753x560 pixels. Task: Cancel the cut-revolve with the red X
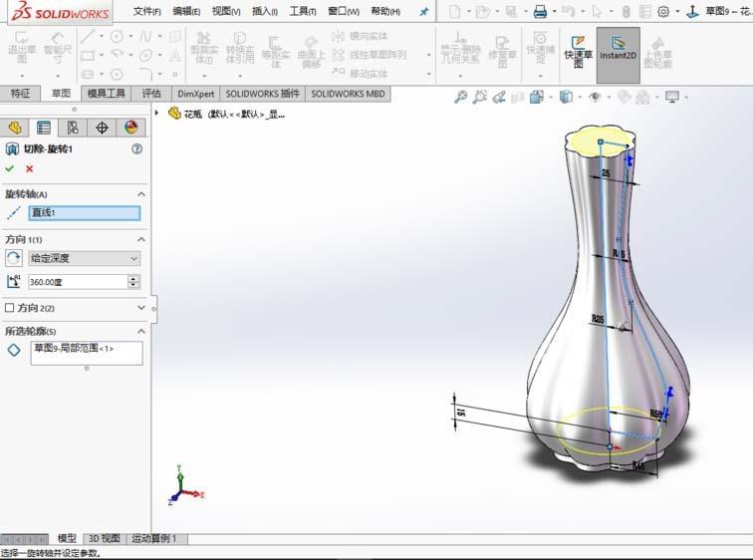(29, 168)
